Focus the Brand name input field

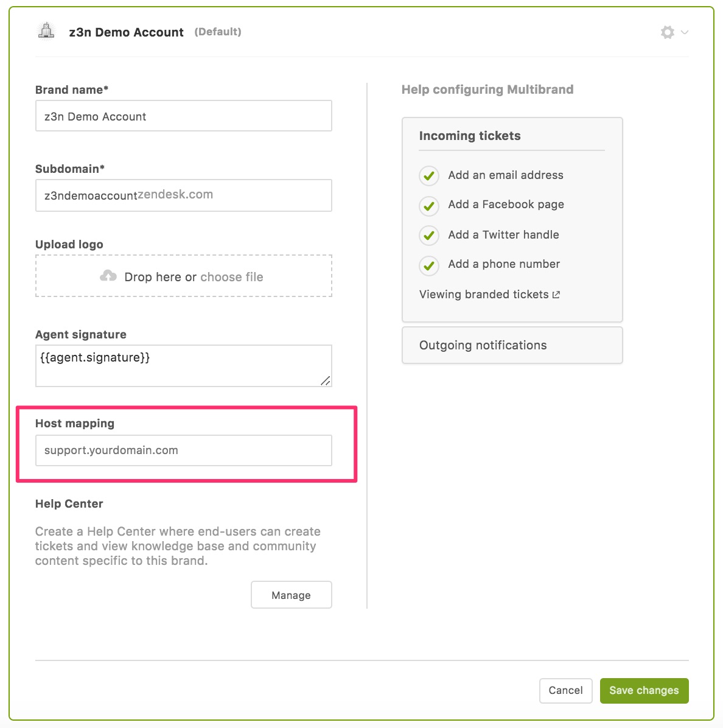tap(183, 116)
